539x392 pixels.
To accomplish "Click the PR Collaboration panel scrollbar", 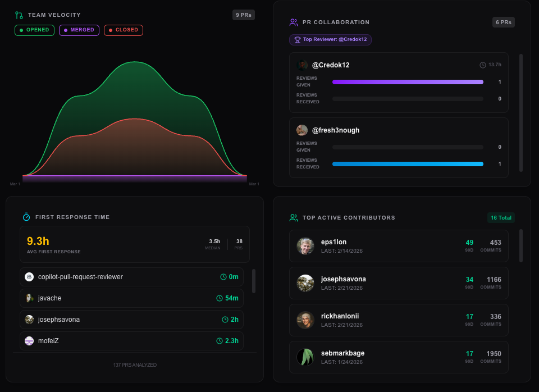I will (521, 113).
